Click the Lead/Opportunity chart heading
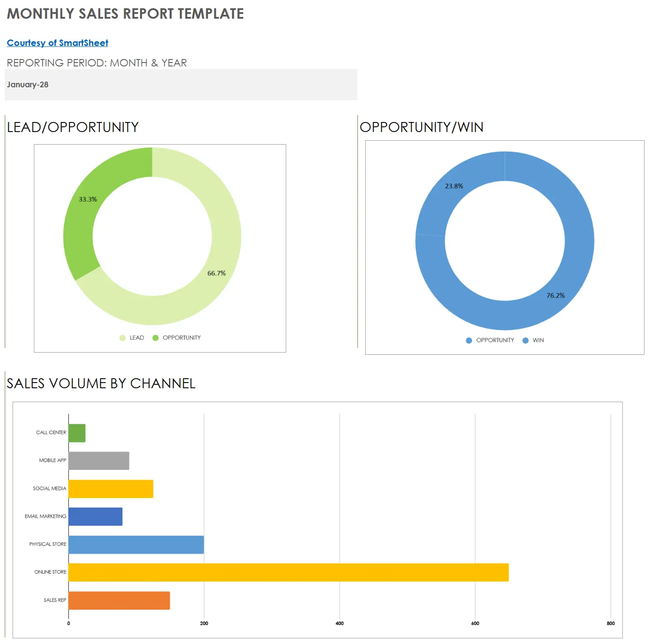The image size is (651, 644). (73, 127)
